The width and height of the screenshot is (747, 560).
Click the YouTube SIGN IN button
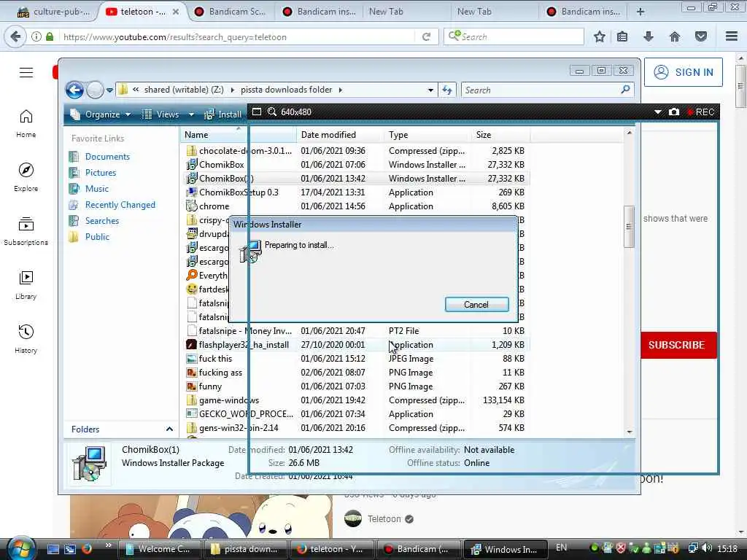pos(683,72)
